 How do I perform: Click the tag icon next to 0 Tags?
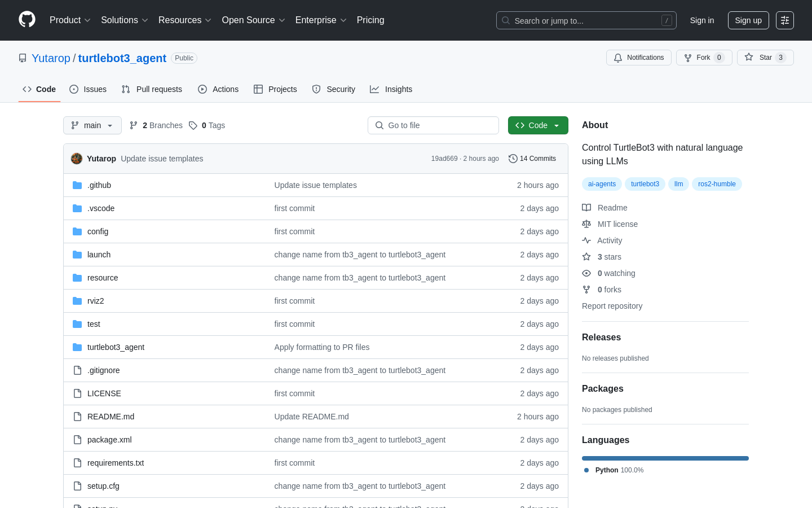(x=193, y=125)
